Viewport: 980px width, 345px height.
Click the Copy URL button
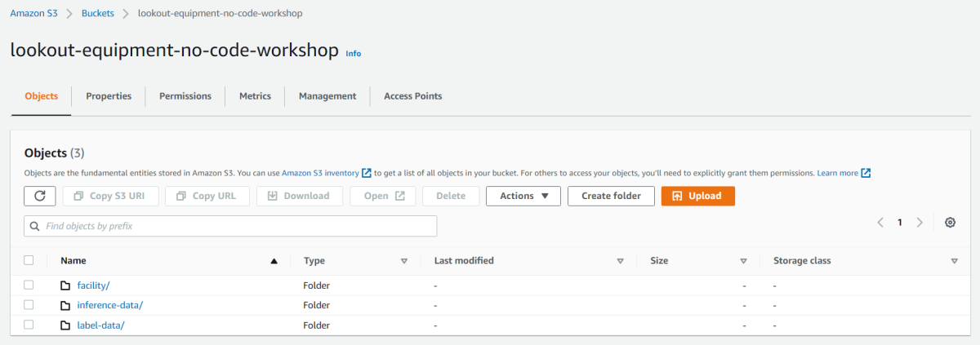coord(207,196)
